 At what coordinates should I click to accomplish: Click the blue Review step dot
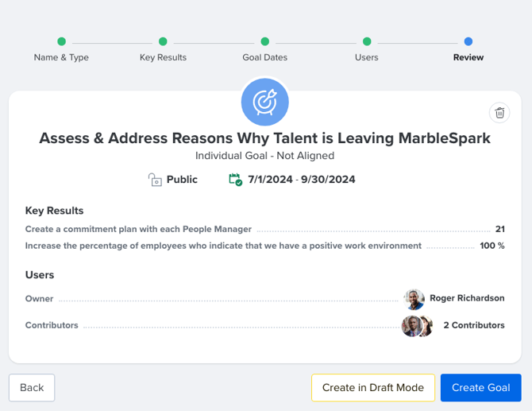[x=468, y=41]
